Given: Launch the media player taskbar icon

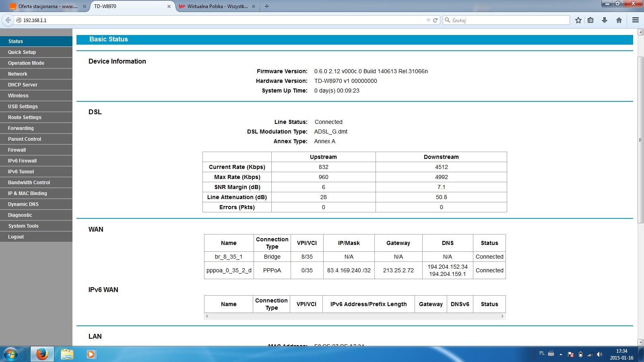Looking at the screenshot, I should (91, 354).
